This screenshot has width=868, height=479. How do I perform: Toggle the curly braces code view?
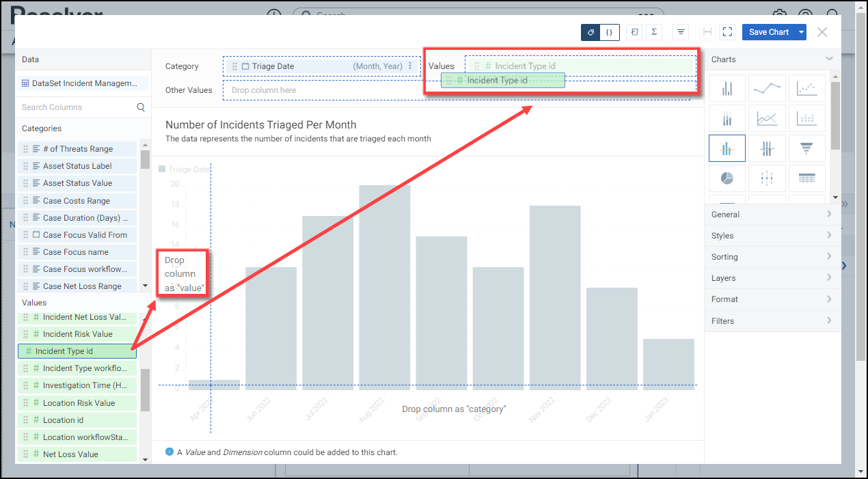pyautogui.click(x=610, y=32)
